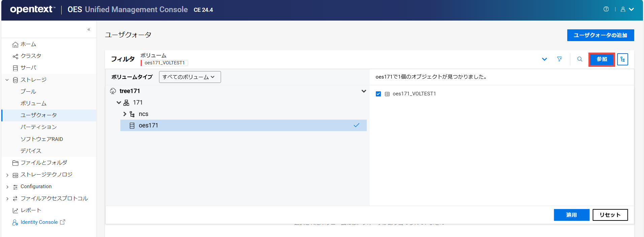Open the すべてのボリューム volume type dropdown

point(190,77)
